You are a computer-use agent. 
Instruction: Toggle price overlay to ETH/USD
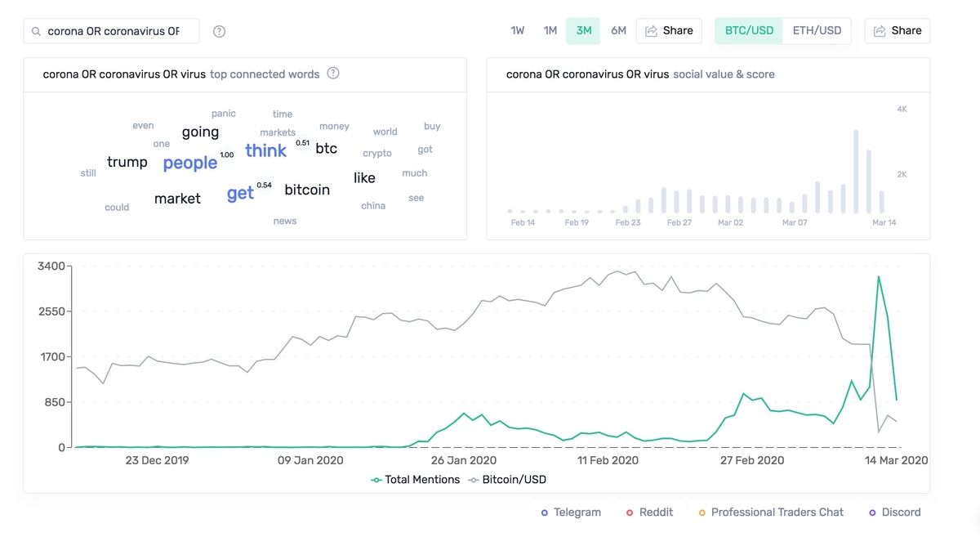tap(817, 31)
